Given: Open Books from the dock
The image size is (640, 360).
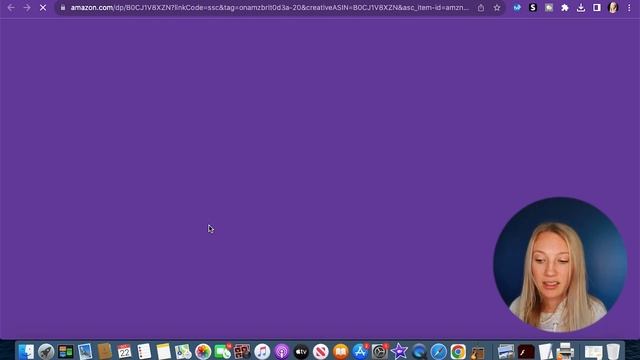Looking at the screenshot, I should pos(340,351).
